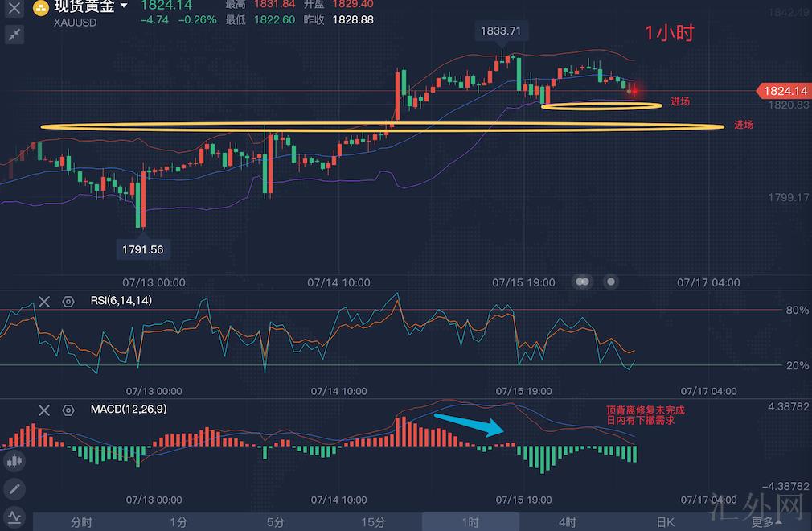Screen dimensions: 812x531
Task: Toggle the single-dot chart control
Action: coord(611,282)
